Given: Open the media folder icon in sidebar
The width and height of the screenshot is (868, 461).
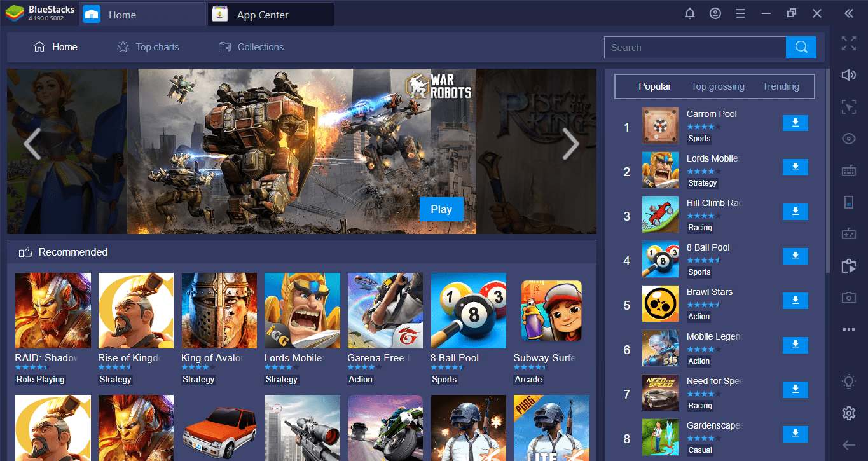Looking at the screenshot, I should click(x=849, y=266).
